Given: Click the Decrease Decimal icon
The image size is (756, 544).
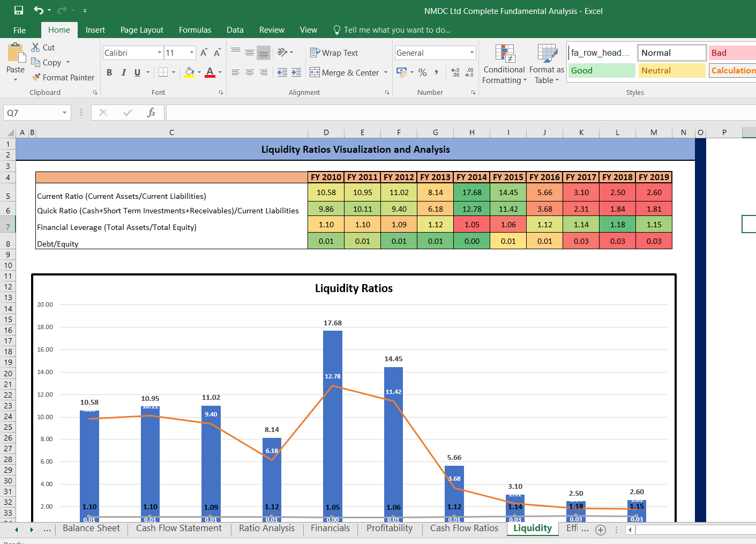Looking at the screenshot, I should click(469, 72).
